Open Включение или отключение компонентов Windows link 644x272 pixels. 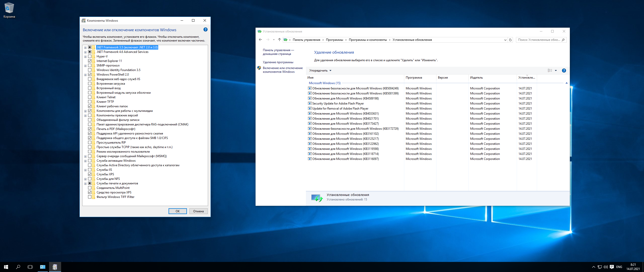[x=283, y=70]
